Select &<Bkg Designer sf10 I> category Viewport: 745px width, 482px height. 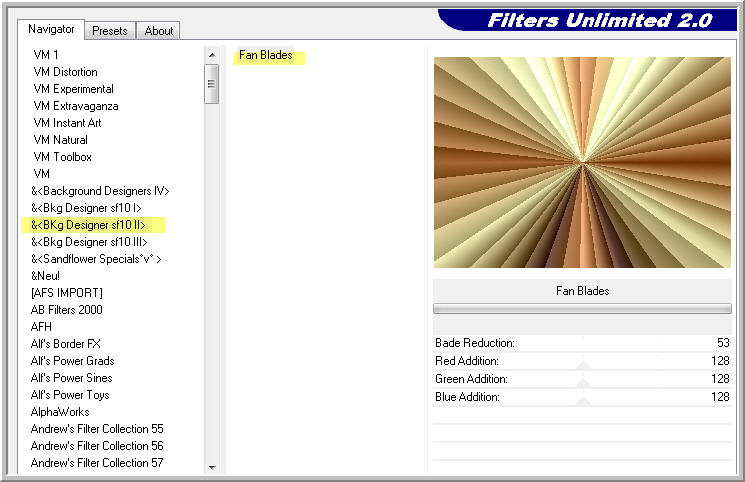click(x=86, y=208)
